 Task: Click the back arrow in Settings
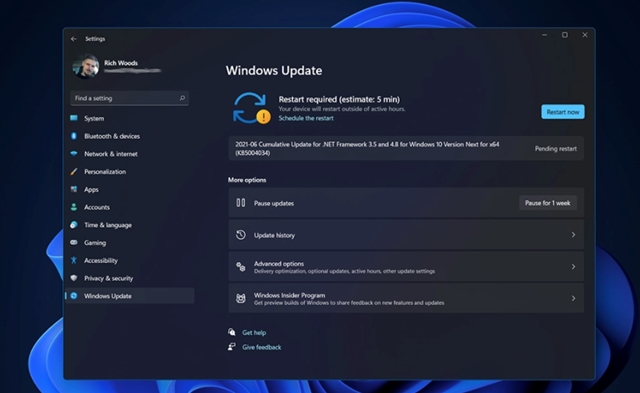(73, 39)
